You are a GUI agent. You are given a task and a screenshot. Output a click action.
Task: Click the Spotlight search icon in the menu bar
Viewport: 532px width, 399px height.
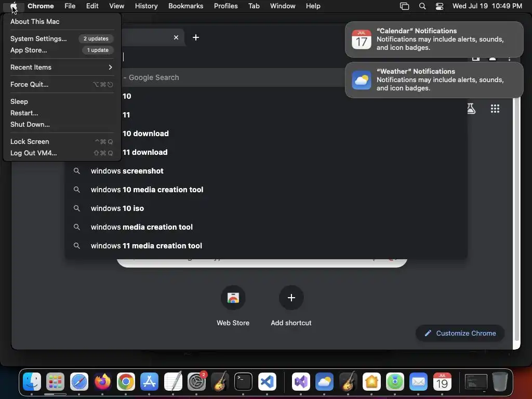coord(422,6)
